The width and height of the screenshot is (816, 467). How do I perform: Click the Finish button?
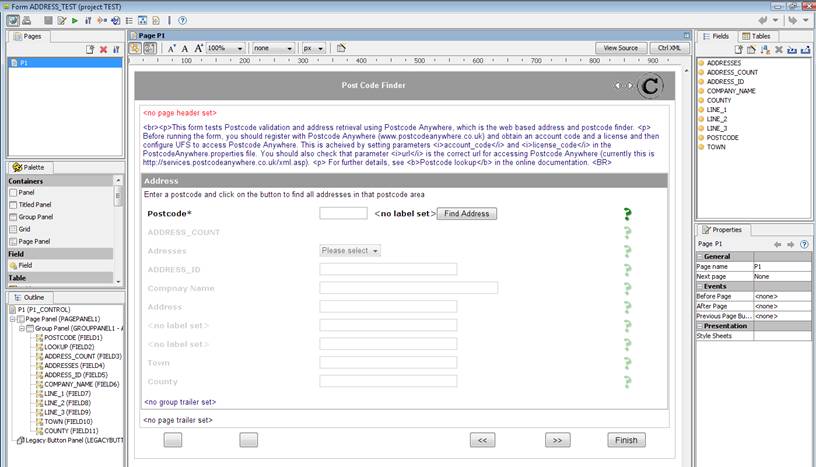[x=626, y=440]
